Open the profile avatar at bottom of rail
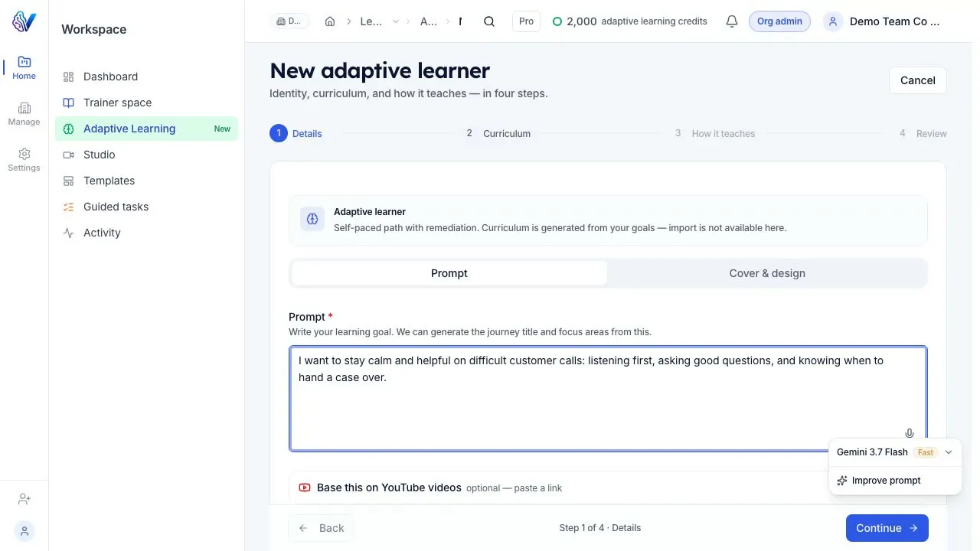The image size is (980, 551). point(24,530)
